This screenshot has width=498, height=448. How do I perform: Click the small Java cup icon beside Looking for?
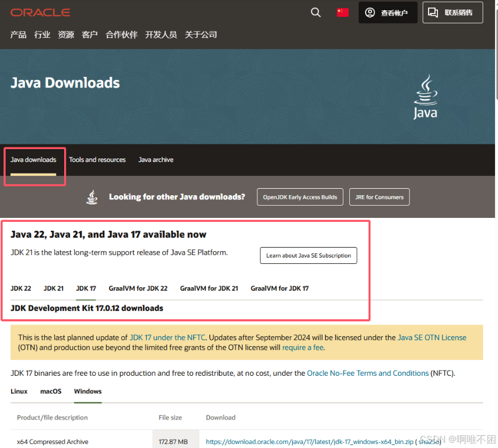point(92,197)
